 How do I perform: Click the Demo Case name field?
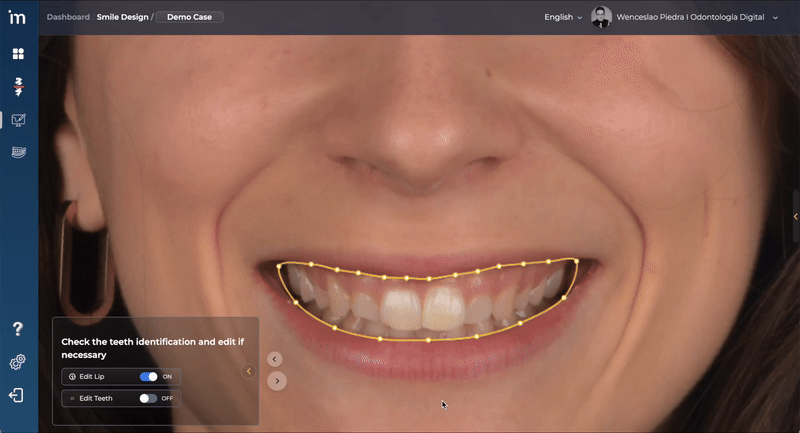tap(190, 17)
